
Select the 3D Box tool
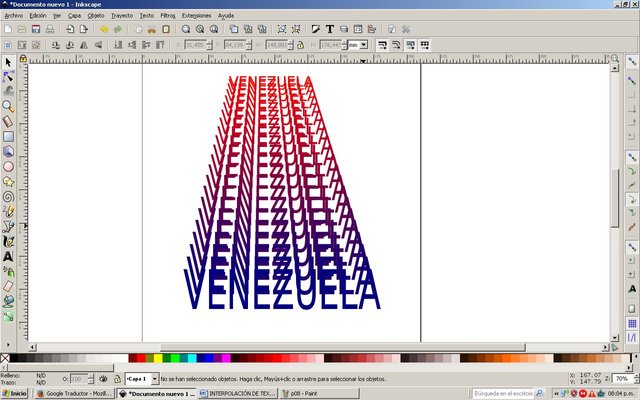point(8,151)
